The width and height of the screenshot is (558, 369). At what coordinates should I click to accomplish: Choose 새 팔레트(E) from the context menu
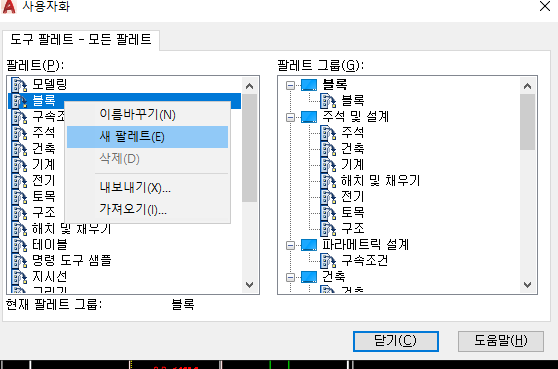point(147,137)
